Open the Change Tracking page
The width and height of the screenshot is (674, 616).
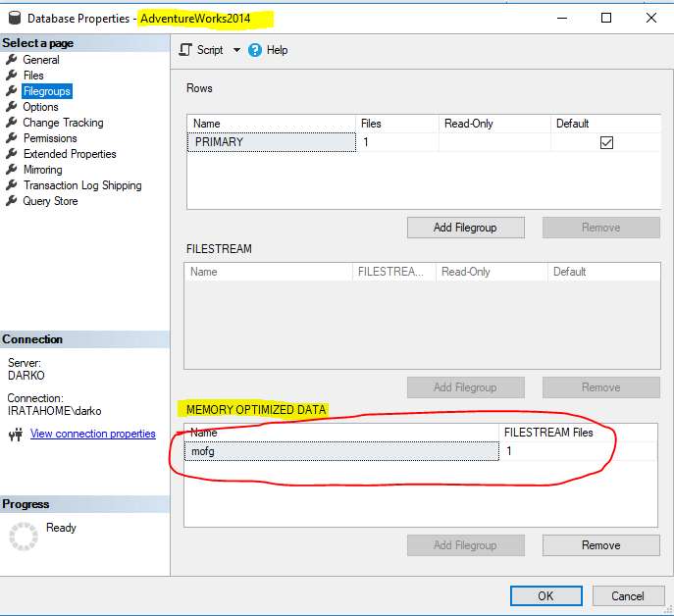tap(63, 123)
